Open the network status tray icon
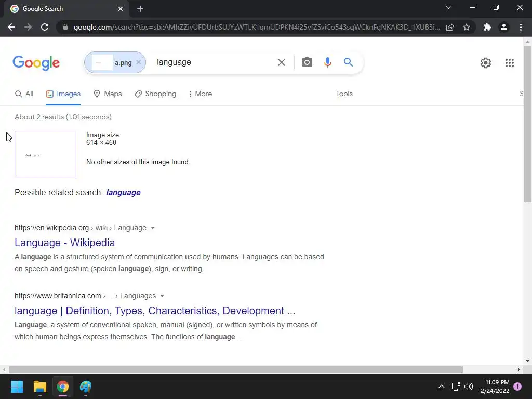The height and width of the screenshot is (399, 532). (x=456, y=387)
